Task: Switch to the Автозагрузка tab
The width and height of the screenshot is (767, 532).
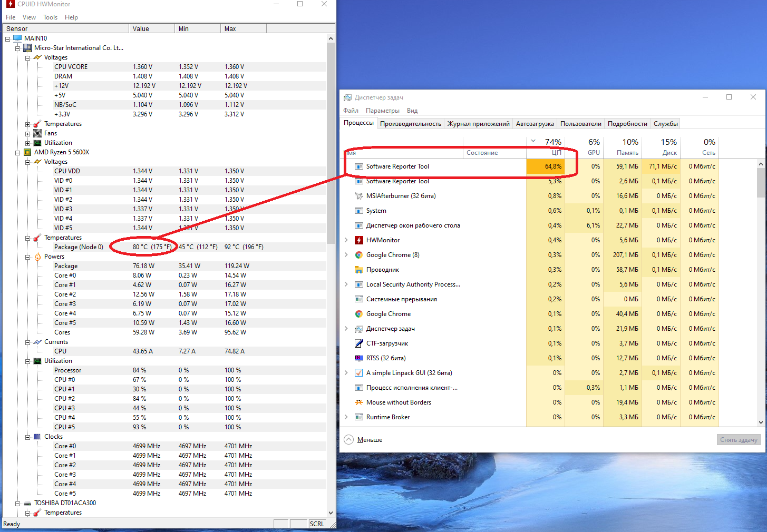Action: 535,124
